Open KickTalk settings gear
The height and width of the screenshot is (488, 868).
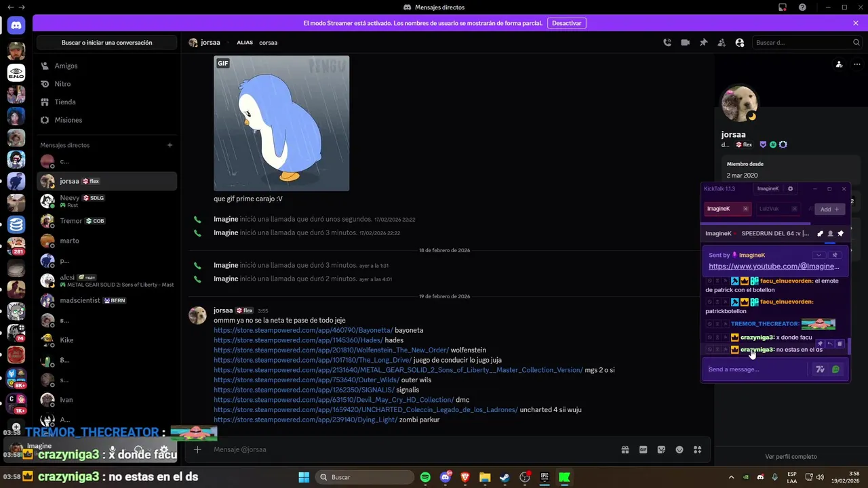pyautogui.click(x=790, y=188)
